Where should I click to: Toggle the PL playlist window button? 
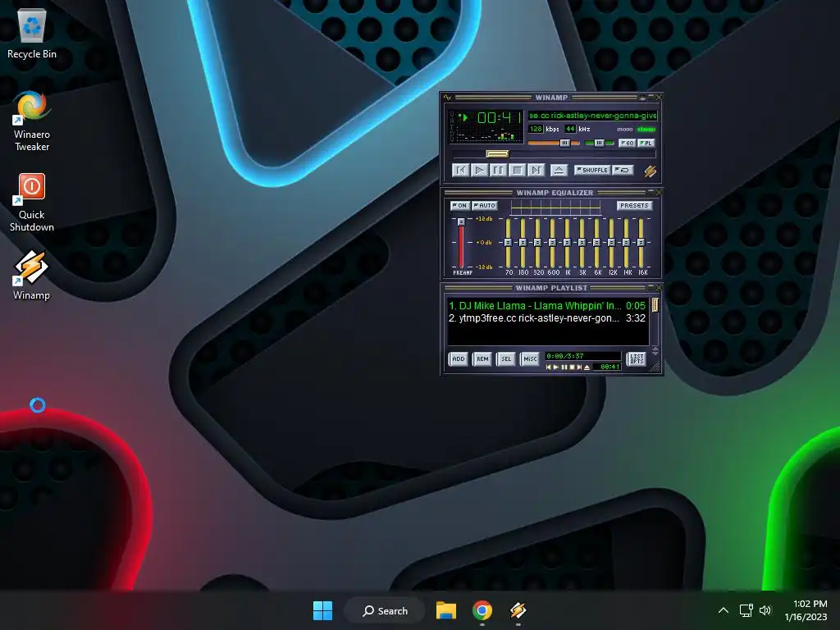(646, 143)
